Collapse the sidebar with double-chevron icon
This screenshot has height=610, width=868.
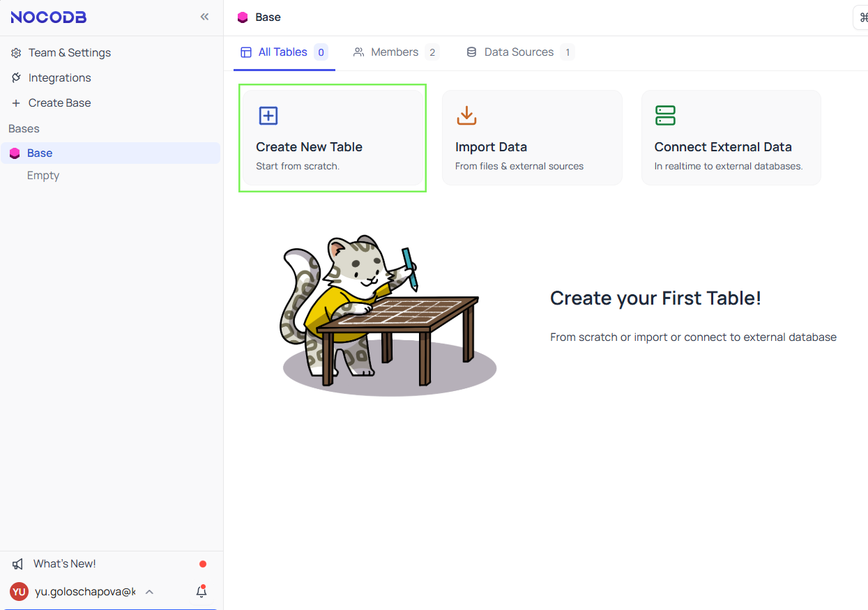tap(204, 17)
